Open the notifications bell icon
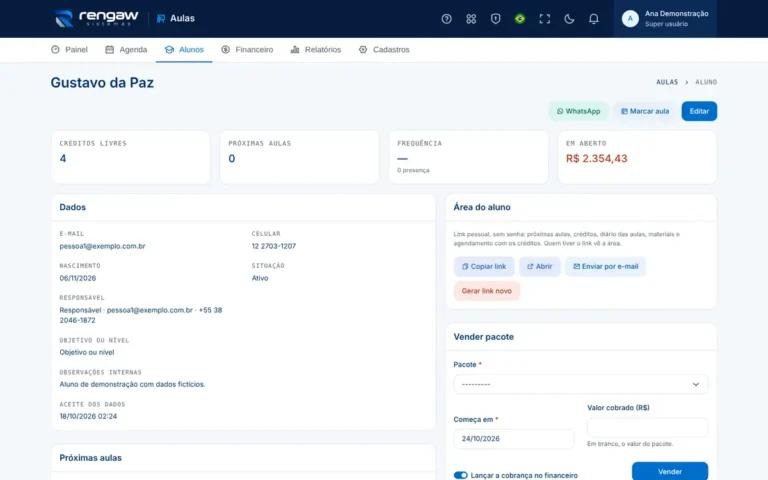Screen dimensions: 768x480 point(593,19)
